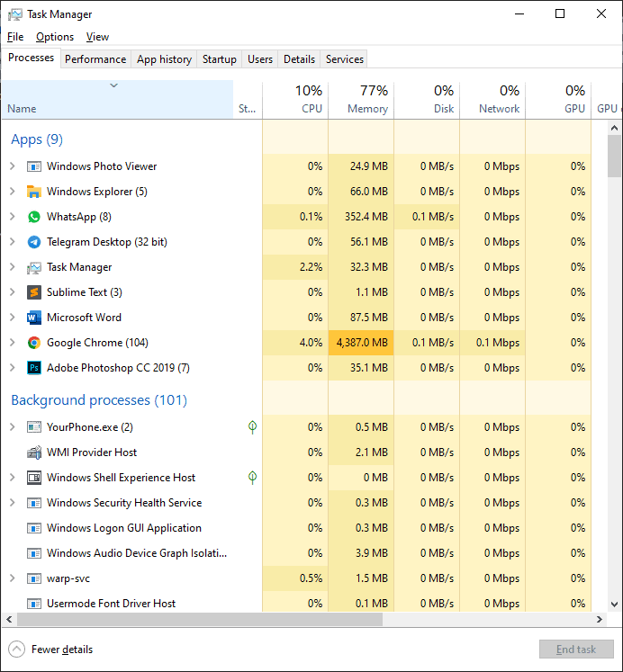Click the YourPhone.exe process icon

point(34,427)
